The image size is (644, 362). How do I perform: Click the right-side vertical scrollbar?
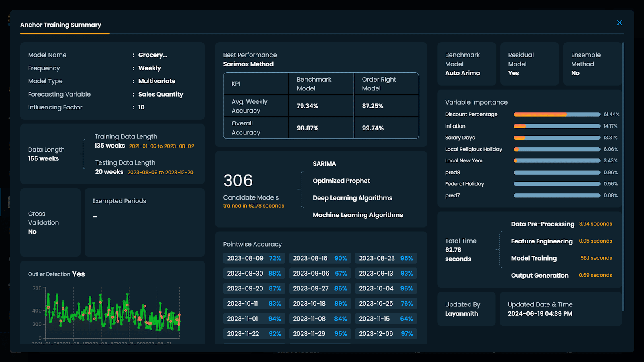623,177
